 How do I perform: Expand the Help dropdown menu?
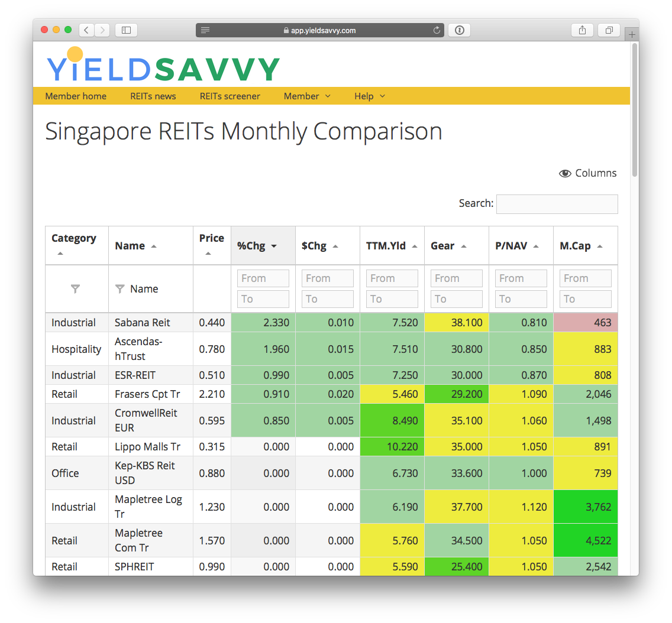click(x=370, y=96)
